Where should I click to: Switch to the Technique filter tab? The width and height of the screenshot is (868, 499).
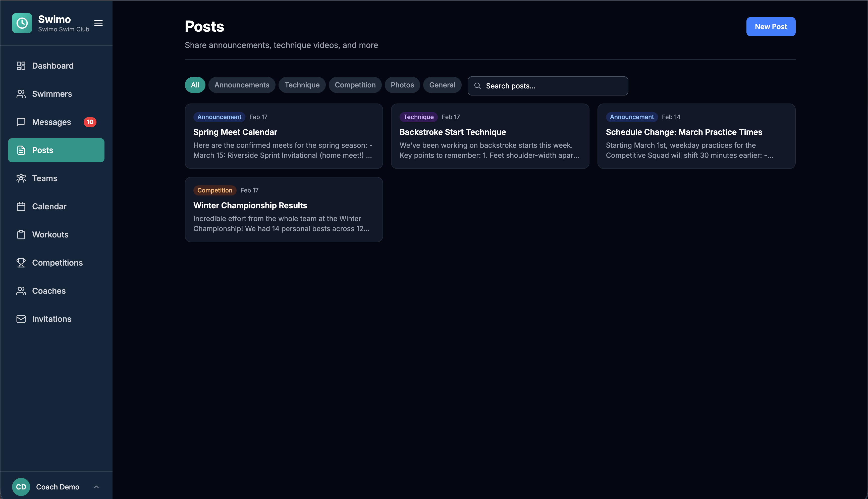[302, 85]
